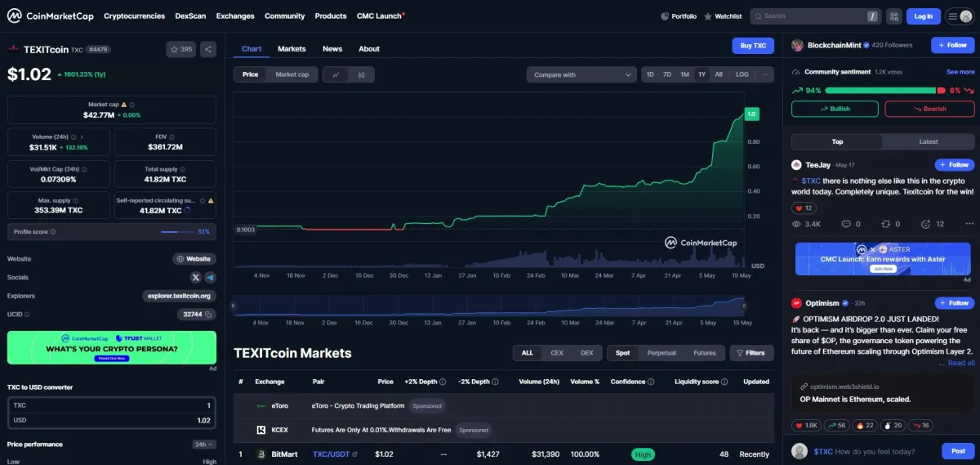Viewport: 980px width, 465px height.
Task: Filter markets by DEX
Action: pos(586,353)
